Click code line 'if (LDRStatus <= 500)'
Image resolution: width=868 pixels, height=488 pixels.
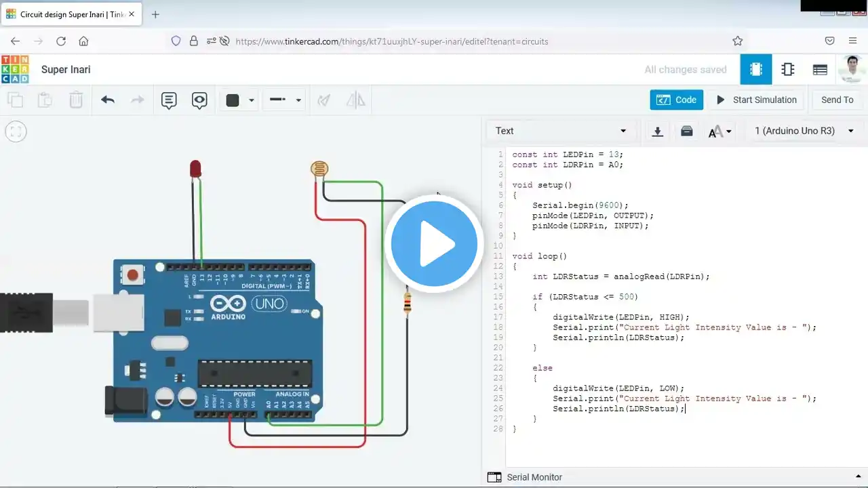[585, 297]
